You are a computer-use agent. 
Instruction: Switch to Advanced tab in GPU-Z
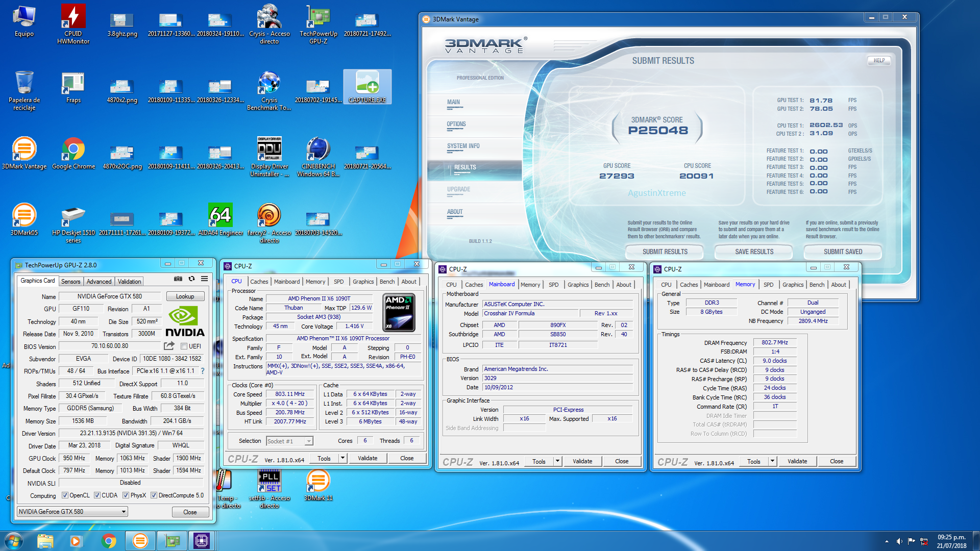99,282
